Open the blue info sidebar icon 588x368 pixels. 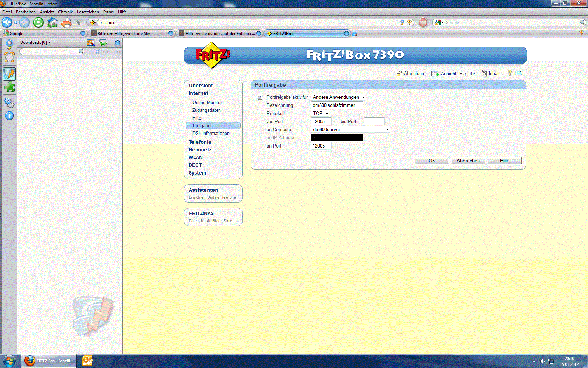coord(9,116)
